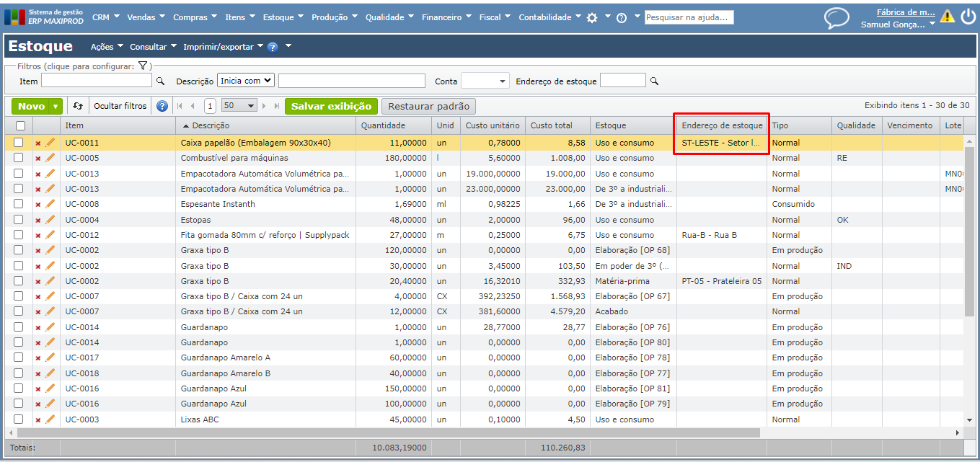This screenshot has width=980, height=462.
Task: Click the filter funnel configuration icon
Action: click(143, 66)
